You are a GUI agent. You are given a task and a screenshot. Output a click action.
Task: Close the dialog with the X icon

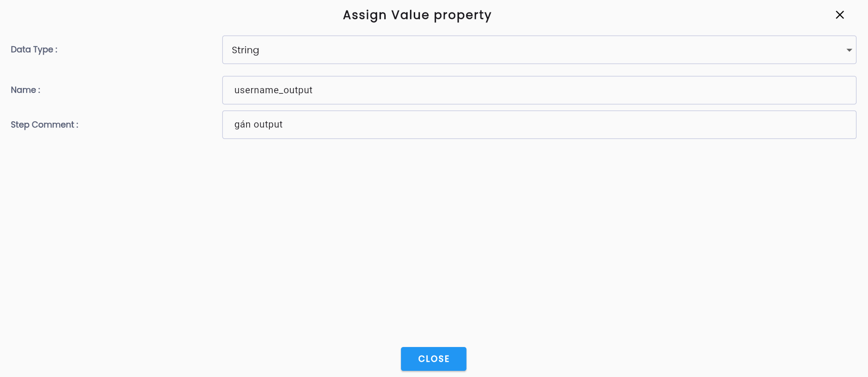[x=839, y=15]
